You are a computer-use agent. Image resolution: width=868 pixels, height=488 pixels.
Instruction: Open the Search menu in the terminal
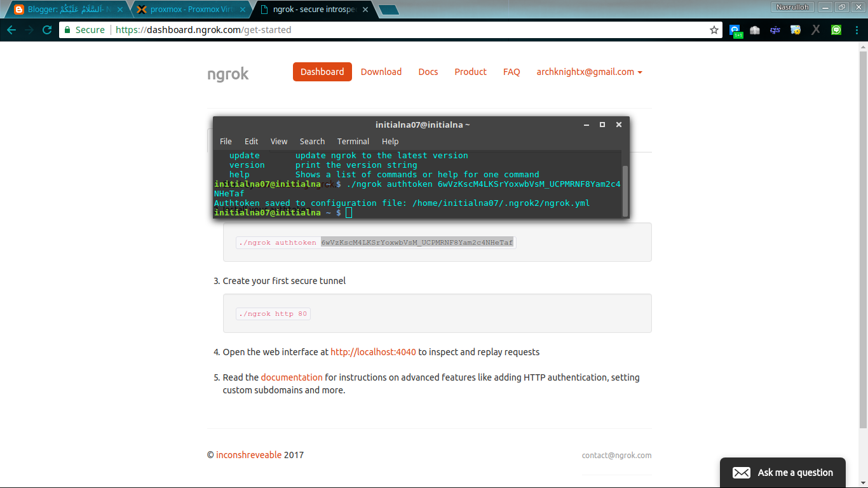tap(312, 141)
